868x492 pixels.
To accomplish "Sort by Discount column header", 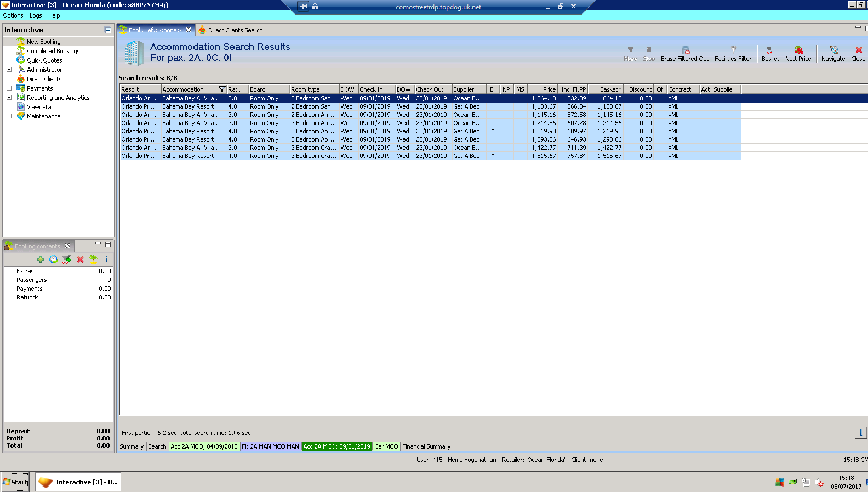I will pyautogui.click(x=639, y=89).
